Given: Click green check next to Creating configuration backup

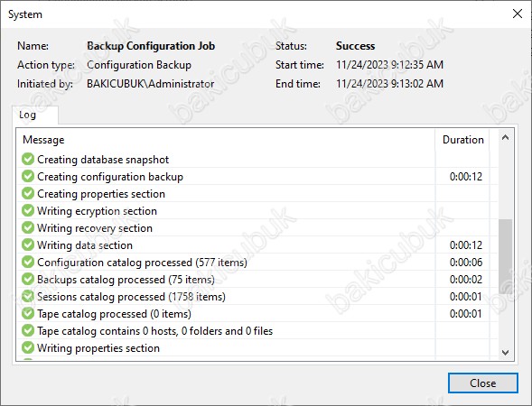Looking at the screenshot, I should (x=28, y=176).
